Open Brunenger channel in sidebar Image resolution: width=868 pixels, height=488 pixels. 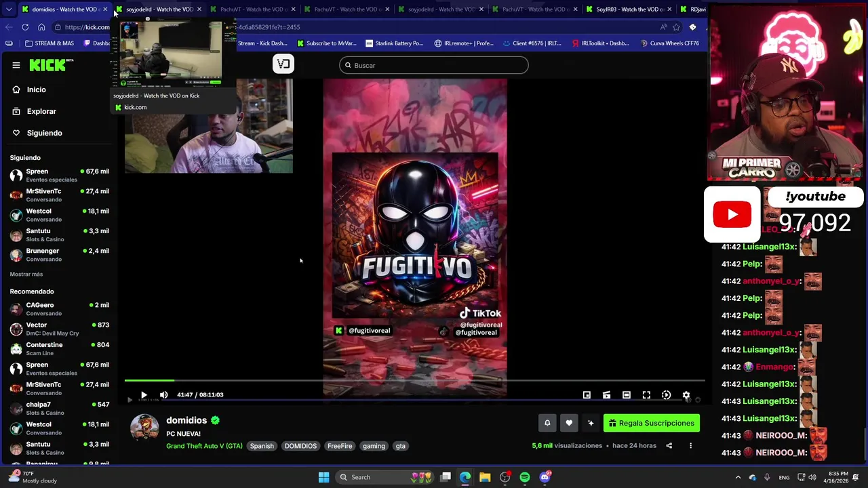60,254
